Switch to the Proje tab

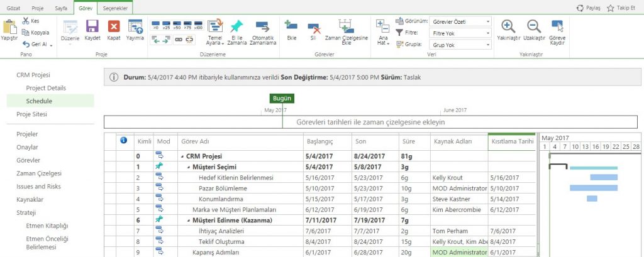pos(37,8)
